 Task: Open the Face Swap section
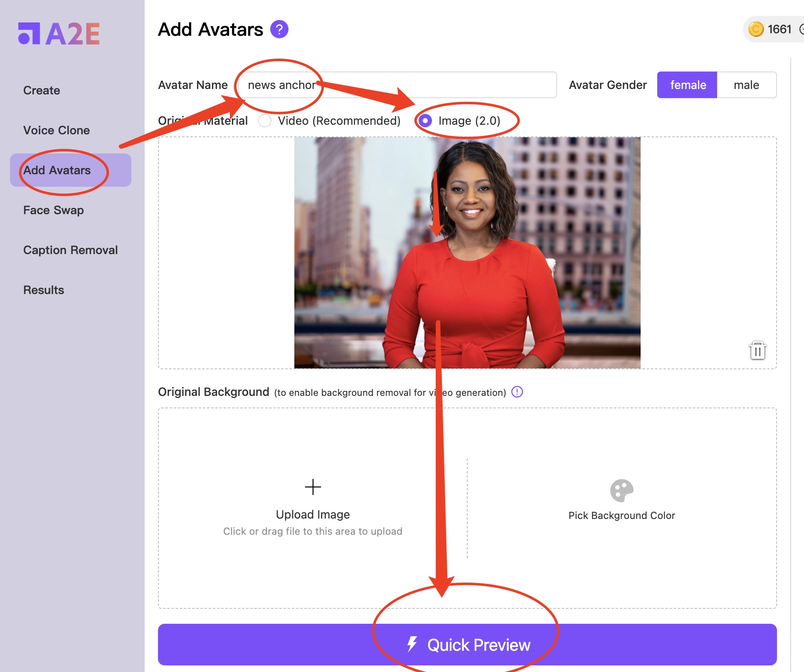(53, 210)
